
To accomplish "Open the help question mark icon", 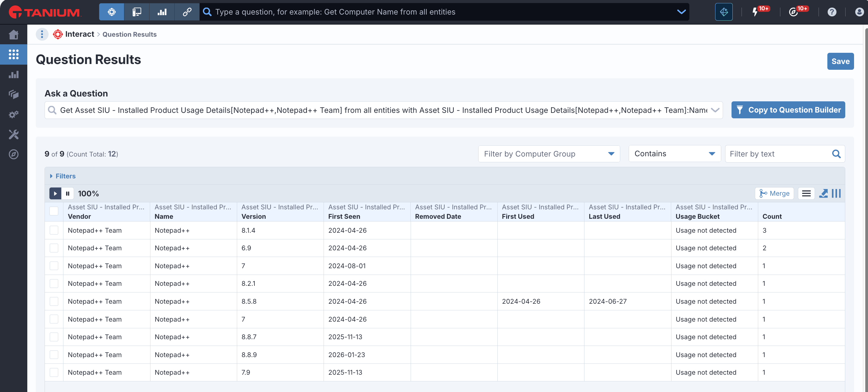I will pos(832,12).
